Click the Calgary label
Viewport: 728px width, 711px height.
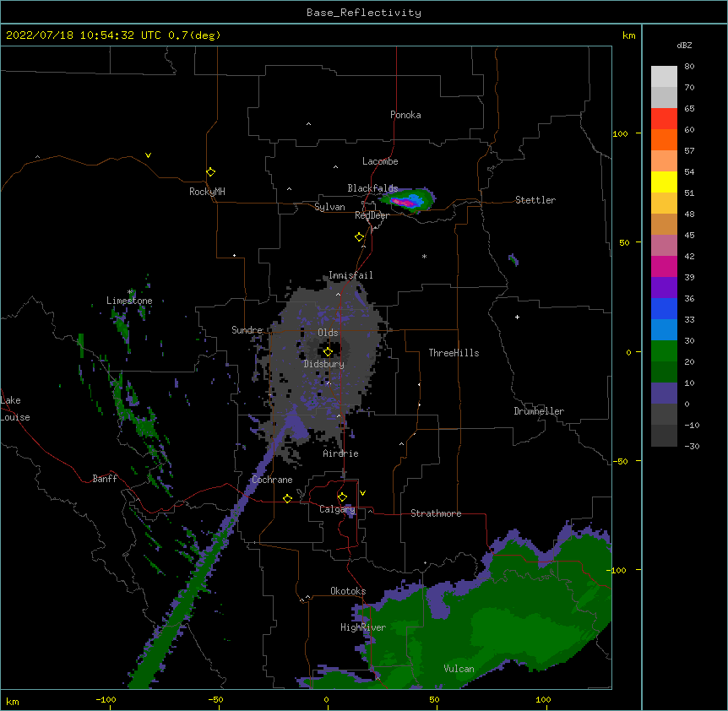(337, 509)
